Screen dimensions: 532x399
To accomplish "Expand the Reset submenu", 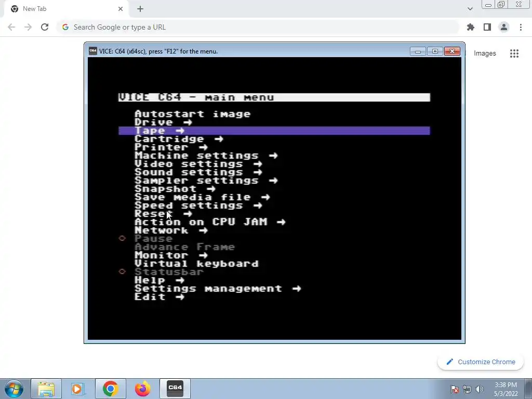I will coord(163,214).
